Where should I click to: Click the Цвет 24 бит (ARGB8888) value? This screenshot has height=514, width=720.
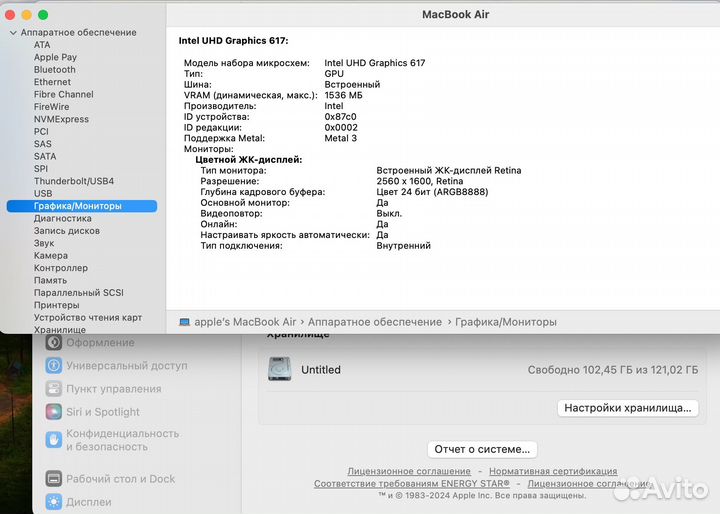432,192
